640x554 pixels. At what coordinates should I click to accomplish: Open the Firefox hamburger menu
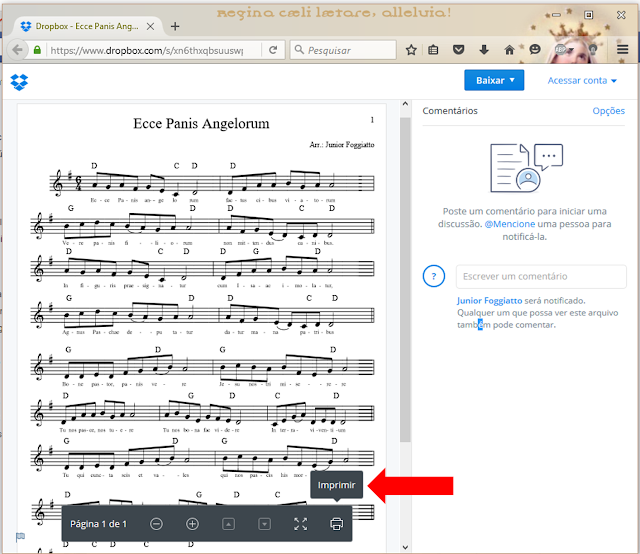(622, 50)
